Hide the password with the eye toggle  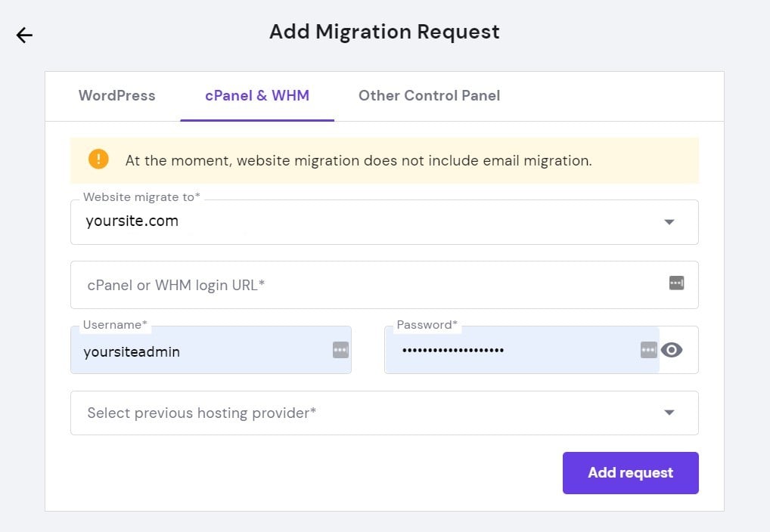click(x=672, y=349)
